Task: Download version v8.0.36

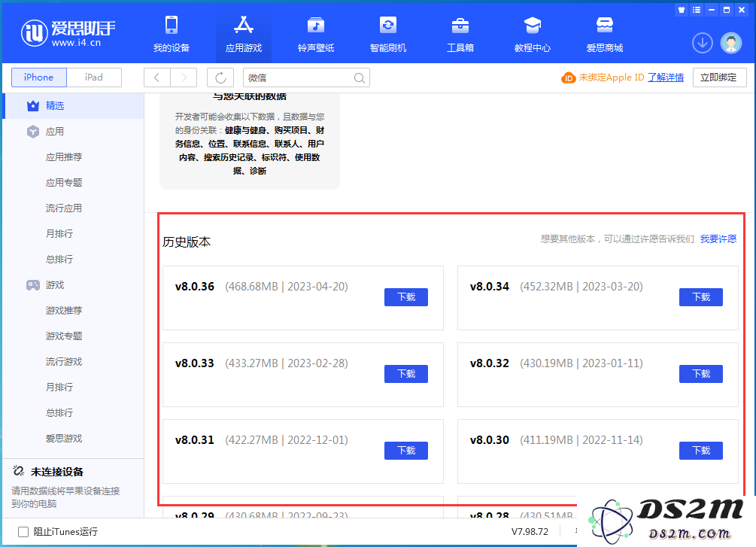Action: pos(406,297)
